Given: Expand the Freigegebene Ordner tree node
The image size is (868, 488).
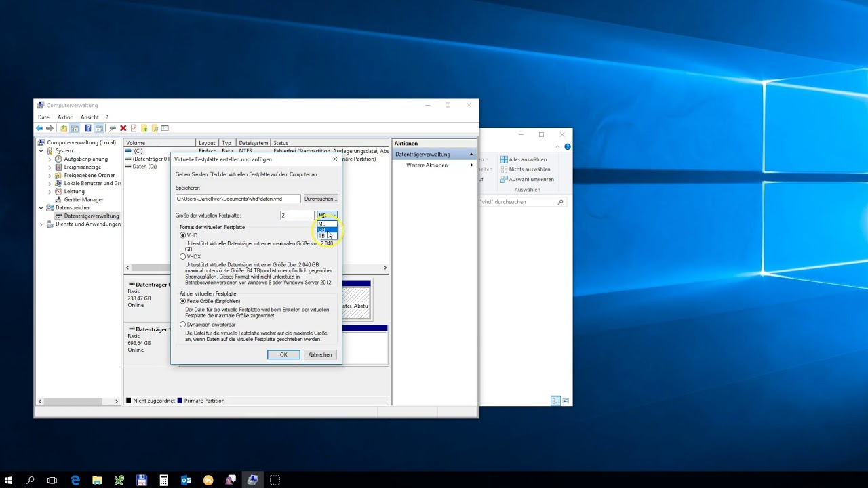Looking at the screenshot, I should coord(50,176).
